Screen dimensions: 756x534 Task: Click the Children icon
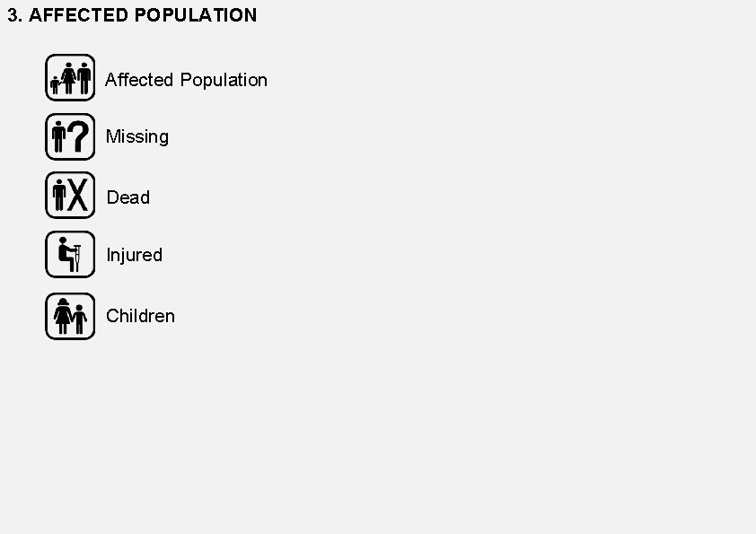70,316
